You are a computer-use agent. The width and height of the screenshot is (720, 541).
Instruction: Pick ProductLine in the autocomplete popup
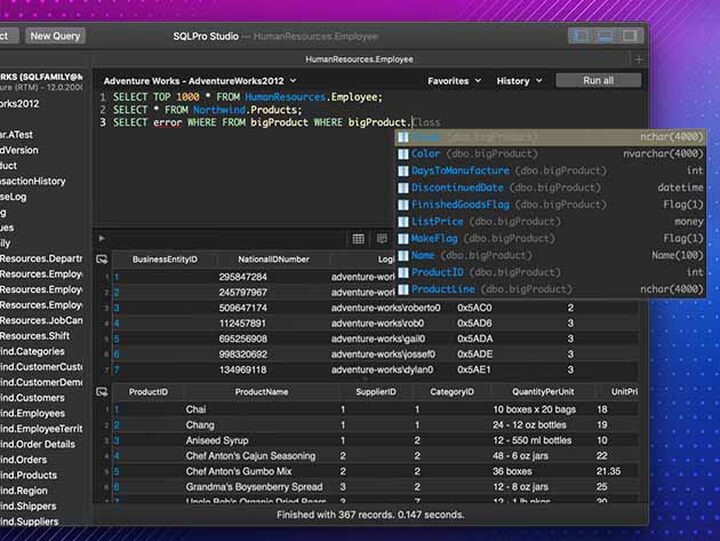pyautogui.click(x=443, y=289)
